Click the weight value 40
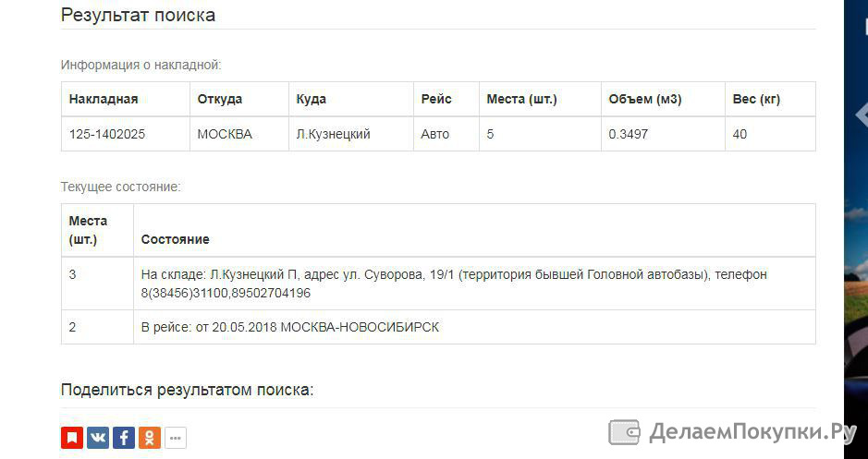Image resolution: width=868 pixels, height=459 pixels. [740, 134]
